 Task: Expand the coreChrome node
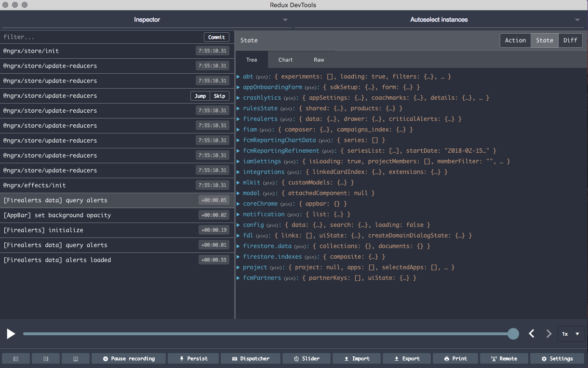coord(239,204)
